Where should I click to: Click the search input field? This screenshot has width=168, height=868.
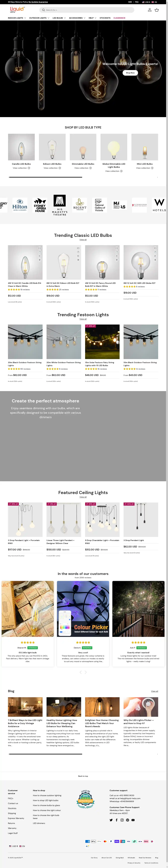pos(88,10)
